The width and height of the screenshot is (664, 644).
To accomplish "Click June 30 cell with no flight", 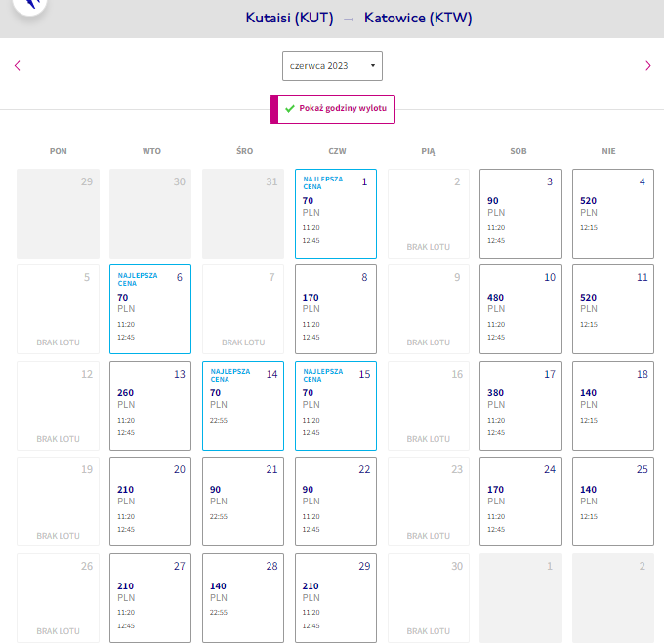I will point(429,598).
